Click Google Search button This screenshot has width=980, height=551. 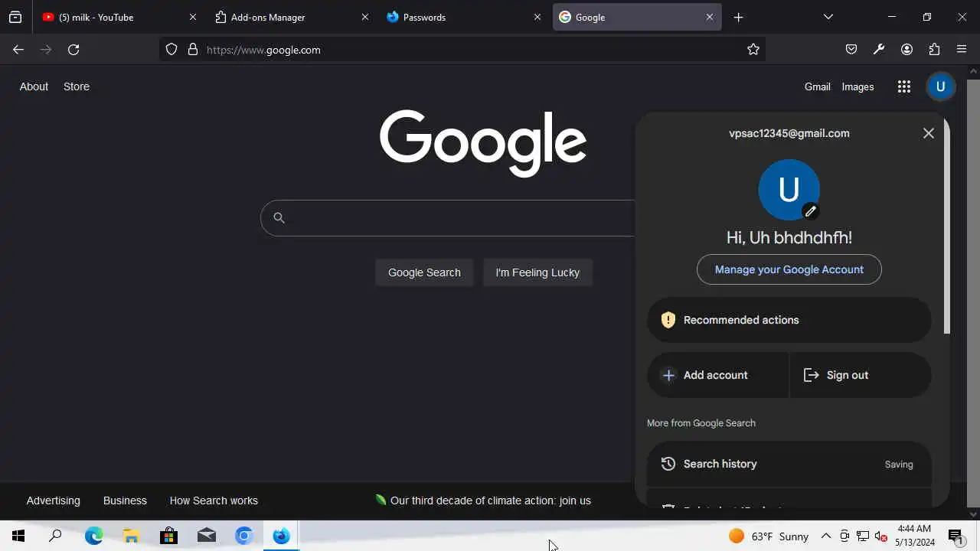pyautogui.click(x=424, y=272)
